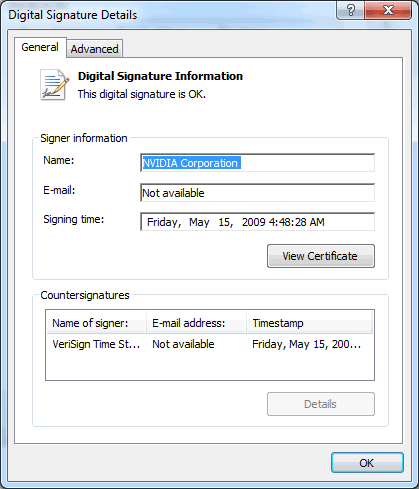
Task: Click the NVIDIA Corporation name field
Action: [x=257, y=163]
